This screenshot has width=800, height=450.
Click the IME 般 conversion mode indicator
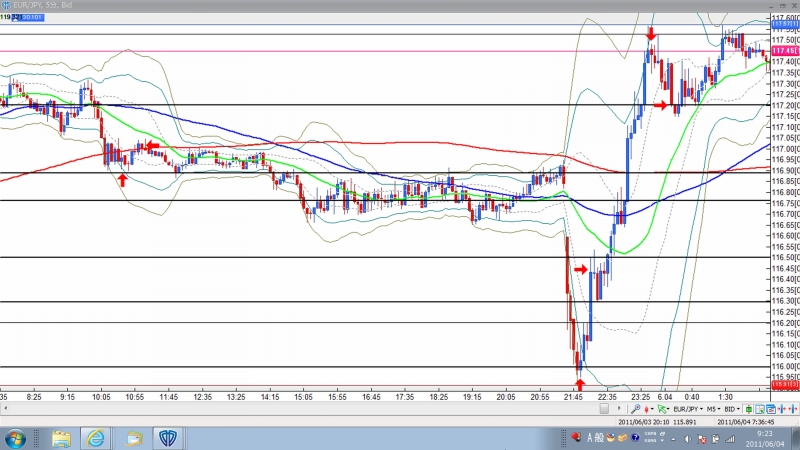pos(599,438)
